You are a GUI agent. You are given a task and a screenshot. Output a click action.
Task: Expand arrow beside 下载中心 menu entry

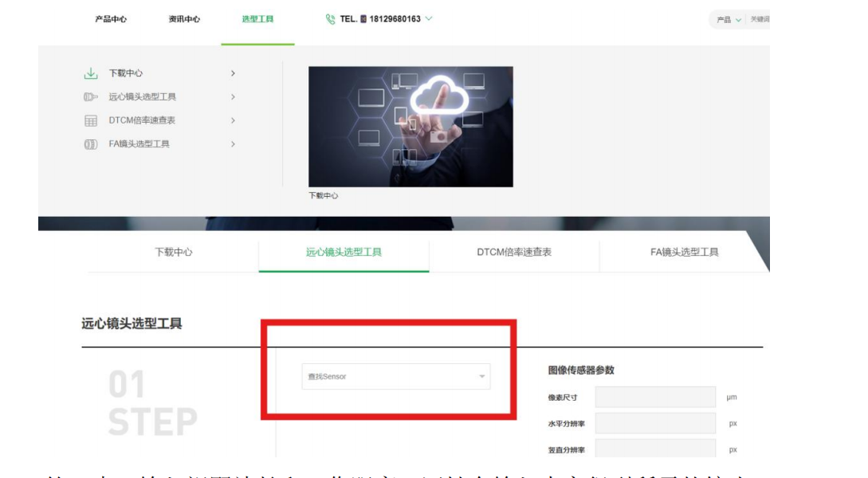(x=233, y=73)
